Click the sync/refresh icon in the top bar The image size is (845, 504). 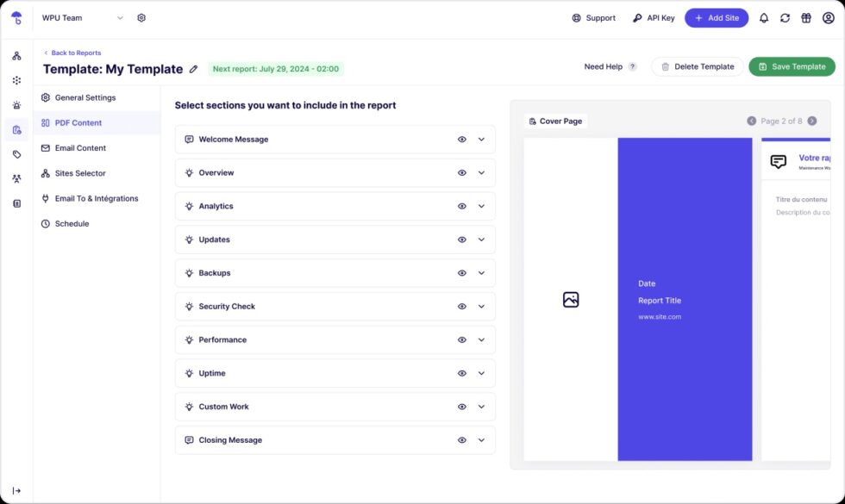point(785,17)
